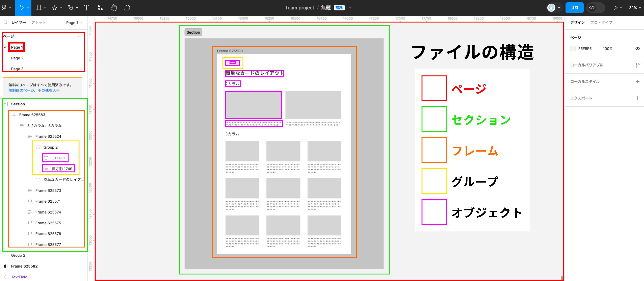This screenshot has height=281, width=644.
Task: Click the 共有 share button
Action: point(574,8)
